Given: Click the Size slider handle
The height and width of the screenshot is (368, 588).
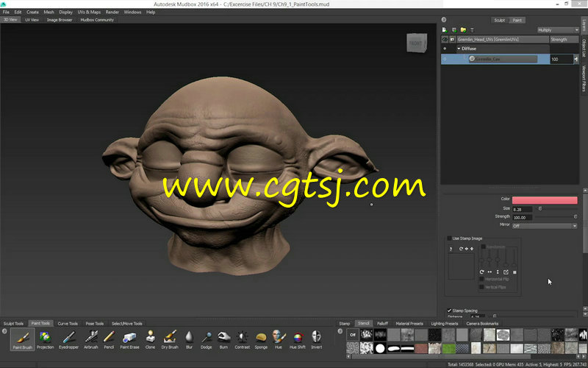Looking at the screenshot, I should click(540, 208).
